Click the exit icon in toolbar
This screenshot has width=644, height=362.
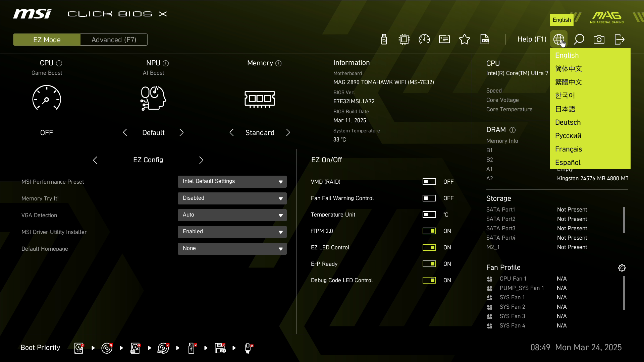coord(619,40)
